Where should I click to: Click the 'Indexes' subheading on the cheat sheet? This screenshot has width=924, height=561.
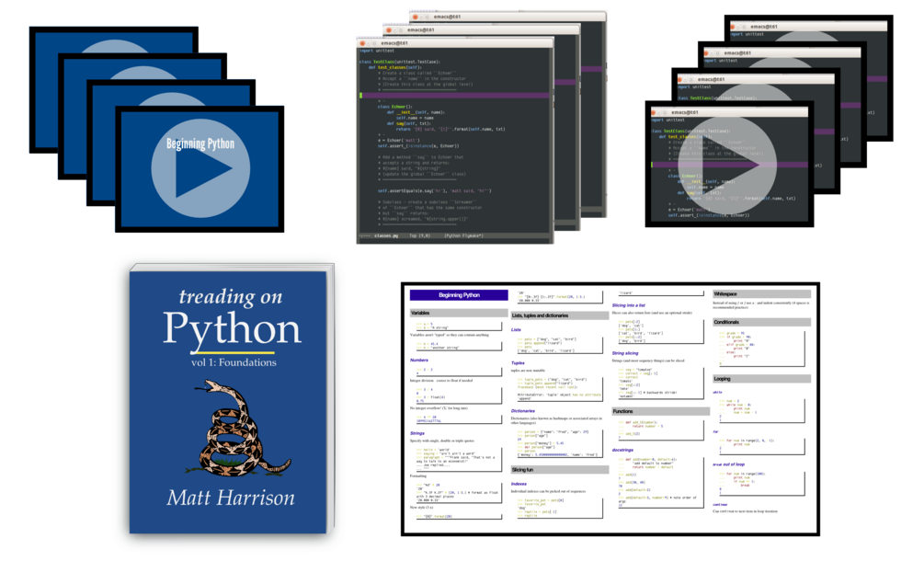pyautogui.click(x=519, y=484)
